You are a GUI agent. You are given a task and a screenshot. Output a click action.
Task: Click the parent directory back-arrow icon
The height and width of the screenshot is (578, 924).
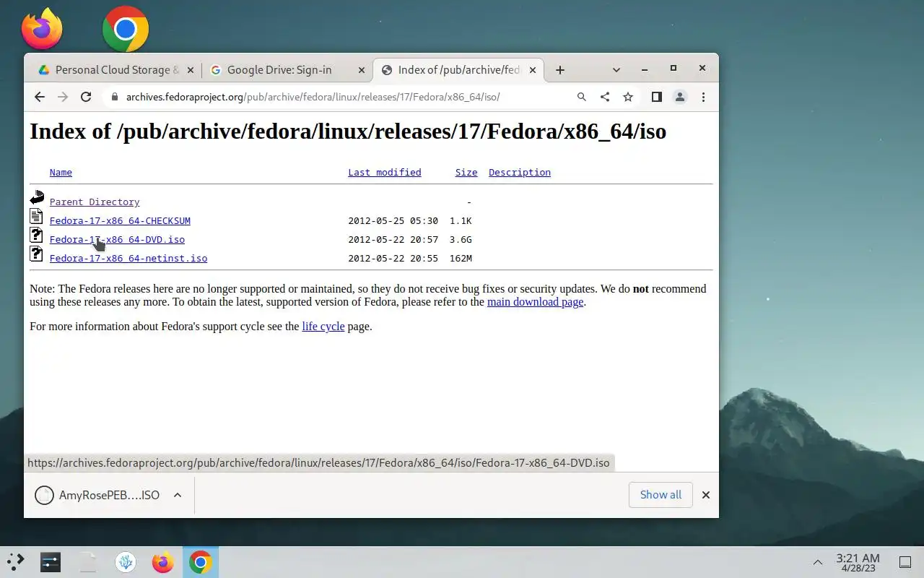37,197
